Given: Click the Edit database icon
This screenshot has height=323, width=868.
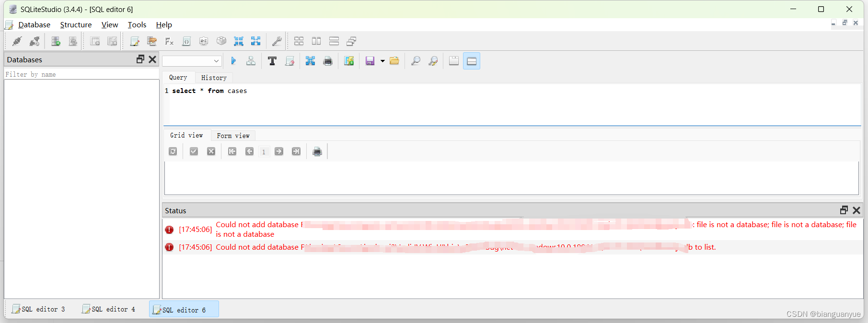Looking at the screenshot, I should pyautogui.click(x=73, y=41).
